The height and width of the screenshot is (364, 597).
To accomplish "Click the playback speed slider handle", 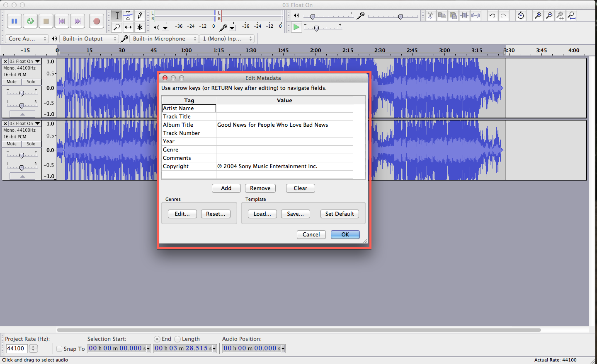I will pyautogui.click(x=316, y=28).
